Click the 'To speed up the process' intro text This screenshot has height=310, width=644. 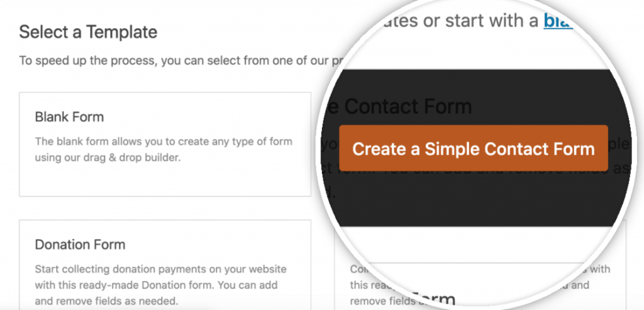(x=170, y=61)
